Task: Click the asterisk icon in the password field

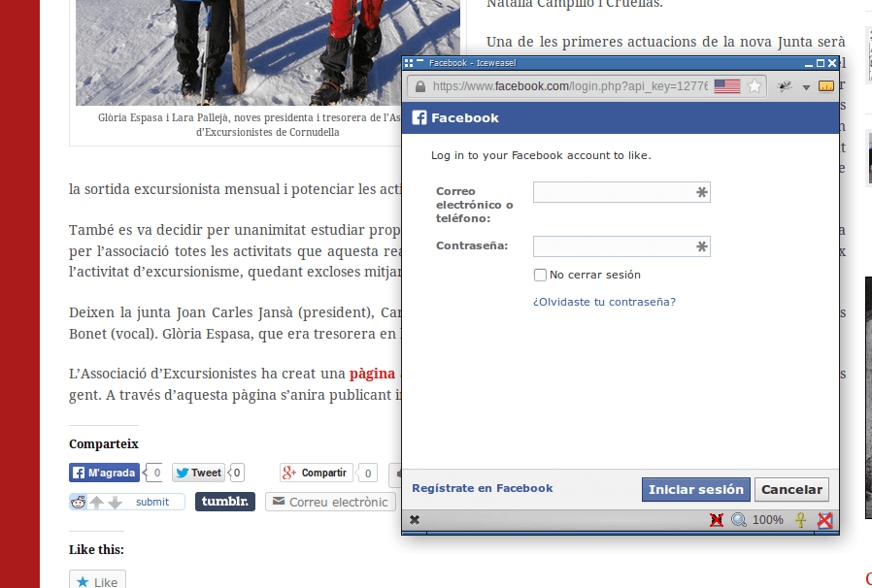Action: coord(702,246)
